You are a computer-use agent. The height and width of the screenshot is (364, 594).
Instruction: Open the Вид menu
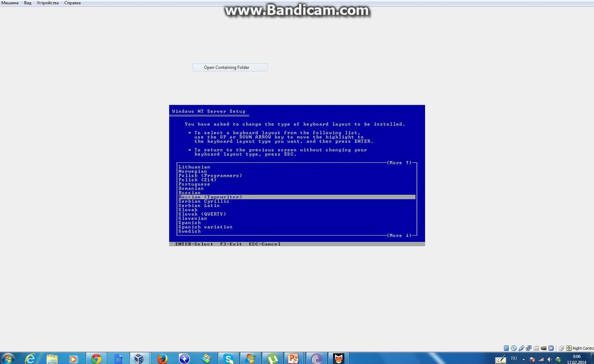(28, 3)
